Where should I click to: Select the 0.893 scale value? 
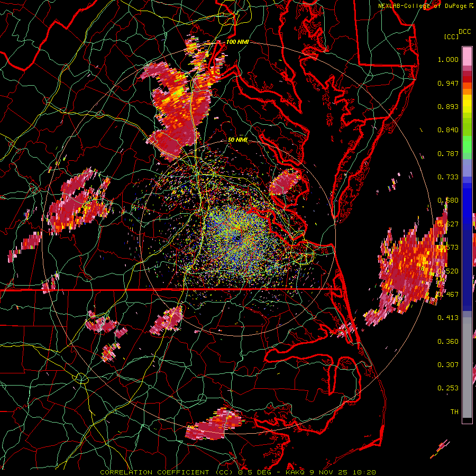coord(448,106)
